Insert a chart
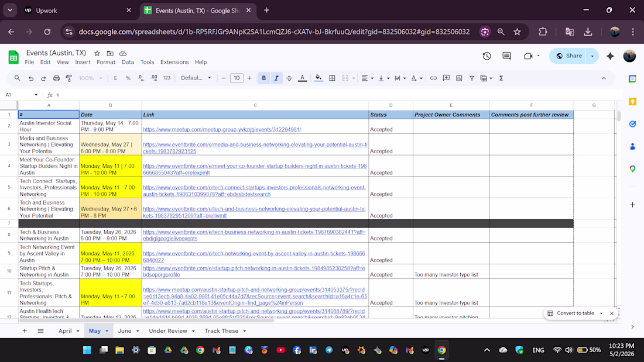Viewport: 644px width, 362px height. (x=459, y=78)
